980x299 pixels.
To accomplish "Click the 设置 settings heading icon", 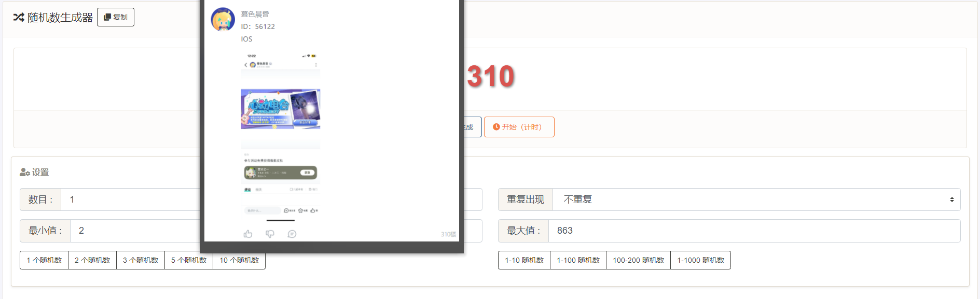I will tap(24, 172).
